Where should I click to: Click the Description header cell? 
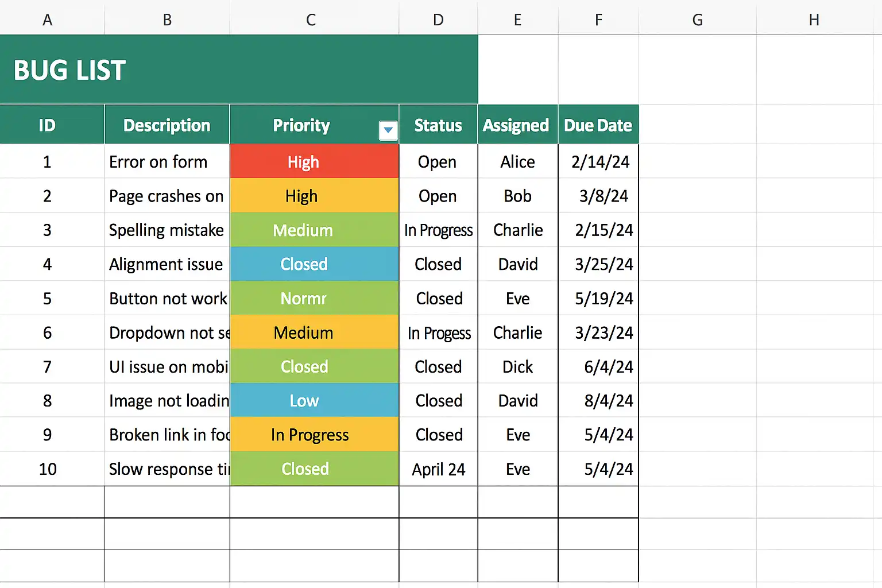coord(167,125)
